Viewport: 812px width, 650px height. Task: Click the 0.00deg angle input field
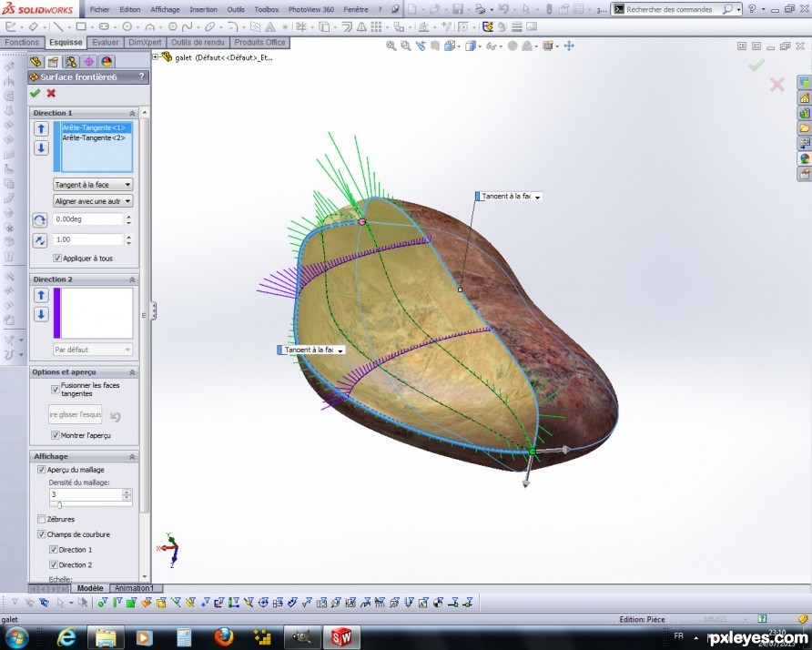point(87,219)
